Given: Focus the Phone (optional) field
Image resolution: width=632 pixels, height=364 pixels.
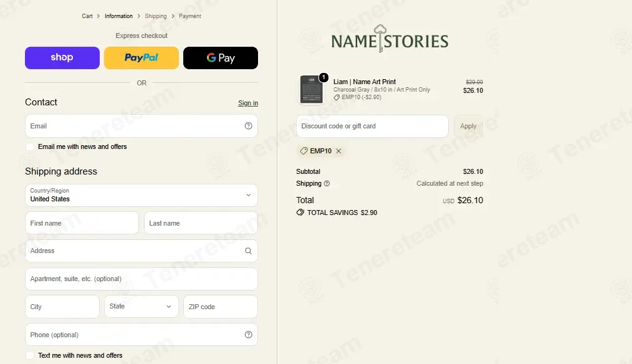Looking at the screenshot, I should (x=141, y=335).
